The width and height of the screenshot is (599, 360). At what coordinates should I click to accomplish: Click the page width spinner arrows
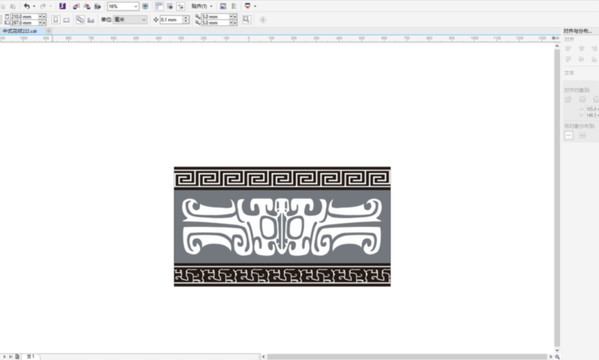point(42,17)
